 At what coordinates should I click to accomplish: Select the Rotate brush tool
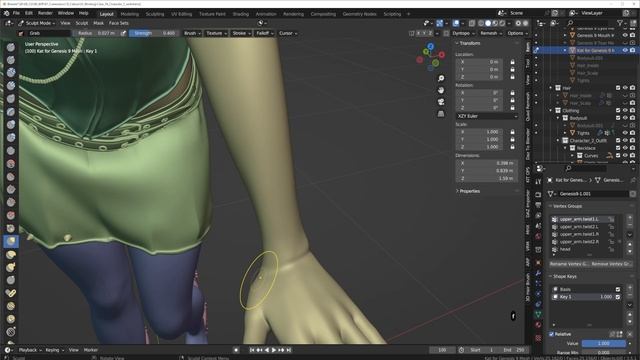11,319
